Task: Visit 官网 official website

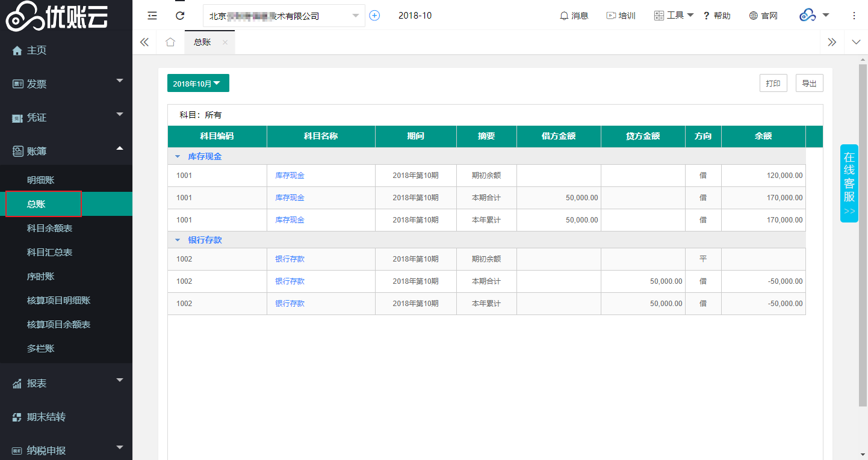Action: pyautogui.click(x=763, y=16)
